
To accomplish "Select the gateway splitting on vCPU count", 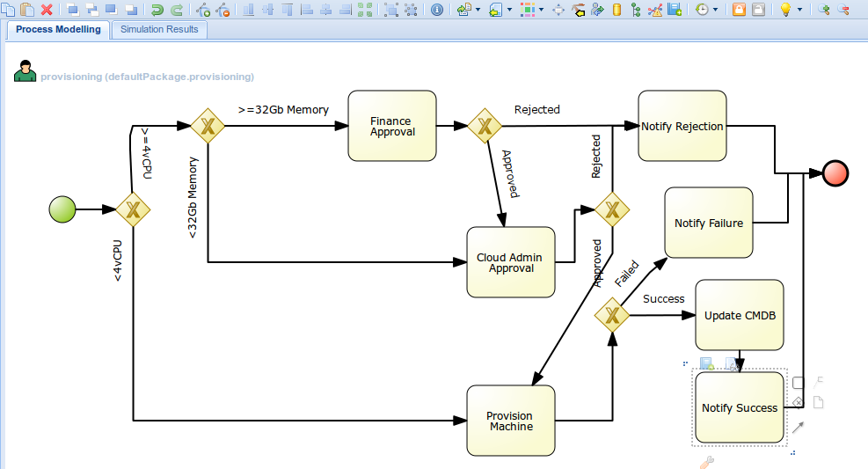I will [133, 209].
